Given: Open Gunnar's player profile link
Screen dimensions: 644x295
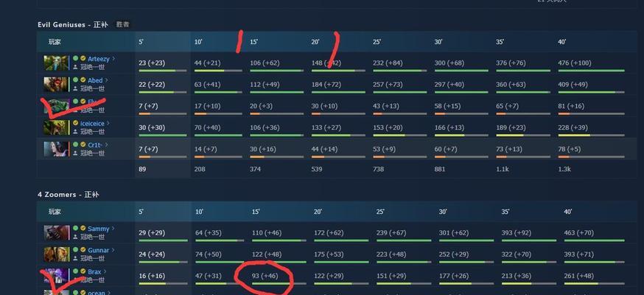Looking at the screenshot, I should pos(99,250).
